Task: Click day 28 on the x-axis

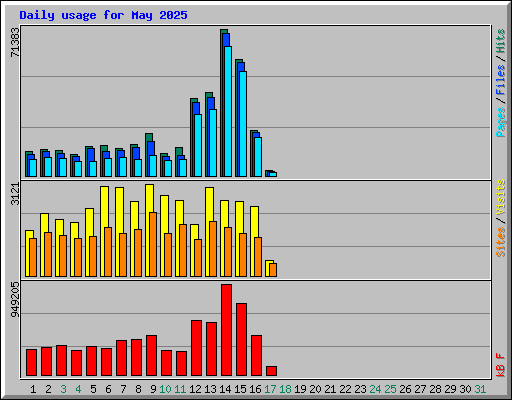Action: tap(435, 389)
